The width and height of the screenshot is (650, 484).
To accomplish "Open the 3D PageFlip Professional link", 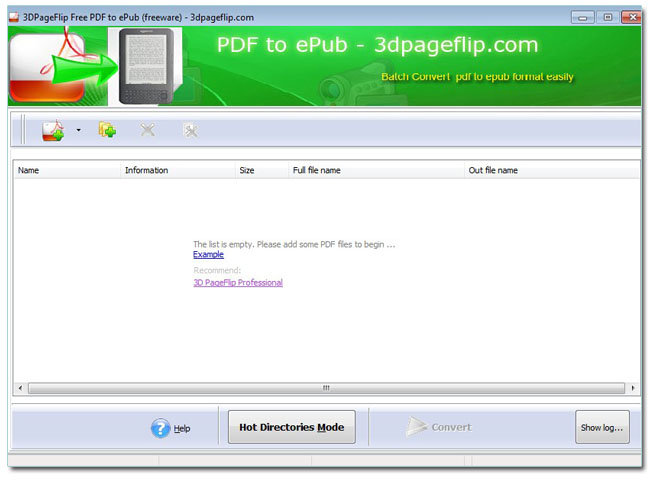I will pos(238,283).
